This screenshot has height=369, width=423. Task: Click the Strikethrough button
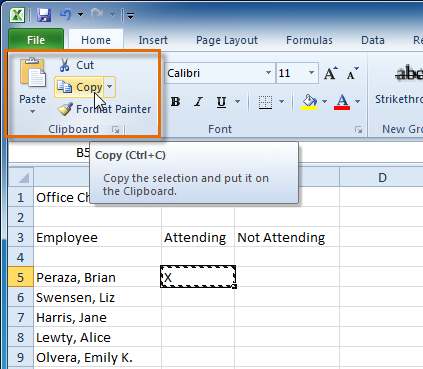[x=399, y=83]
